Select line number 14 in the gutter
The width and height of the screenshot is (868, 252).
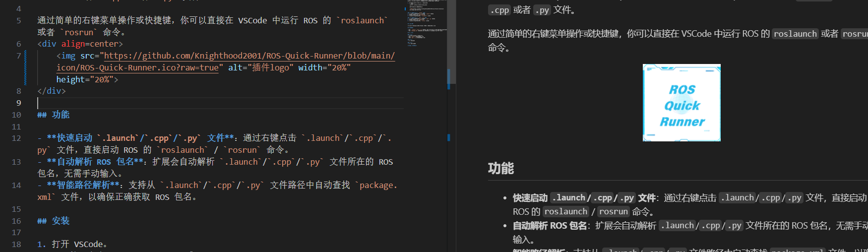tap(16, 185)
